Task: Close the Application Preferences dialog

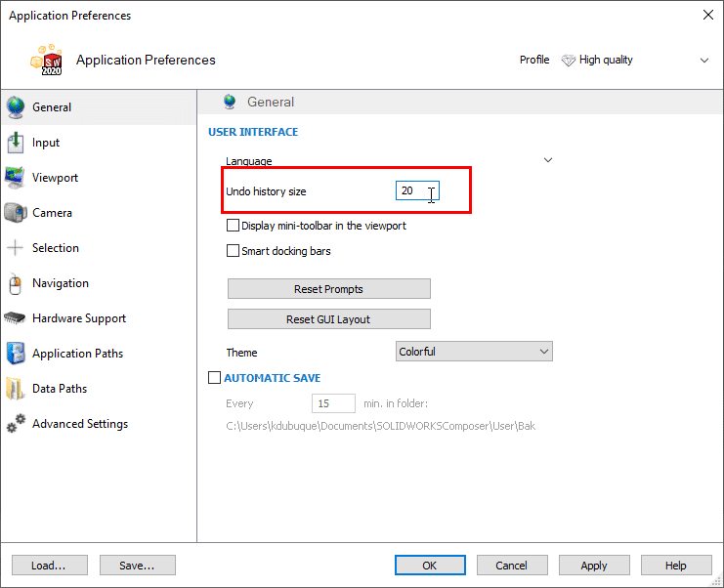Action: [x=707, y=15]
